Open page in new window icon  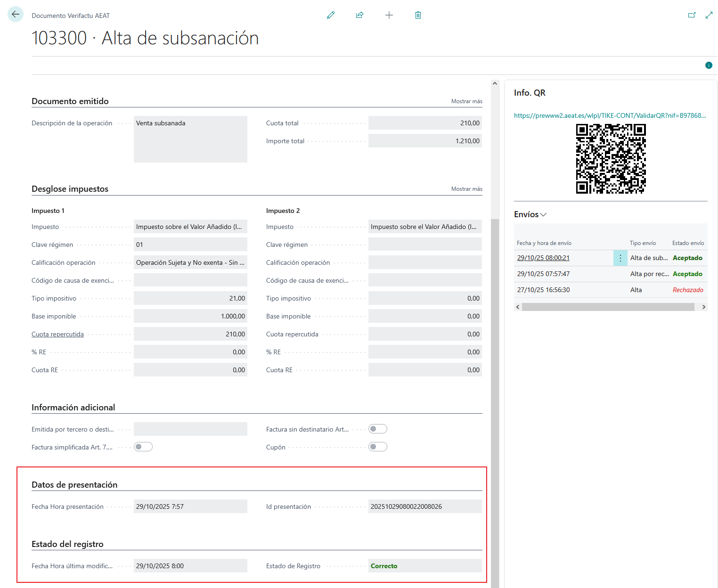click(x=692, y=15)
